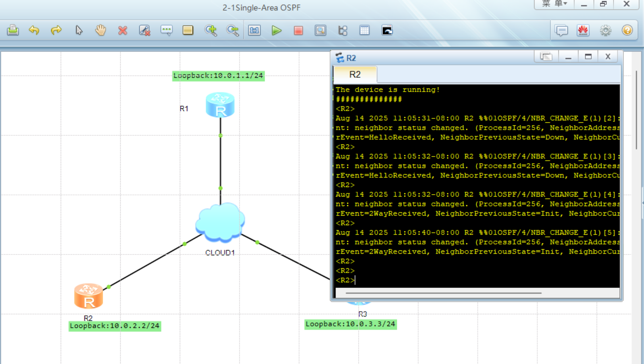Open the settings gear

click(606, 30)
